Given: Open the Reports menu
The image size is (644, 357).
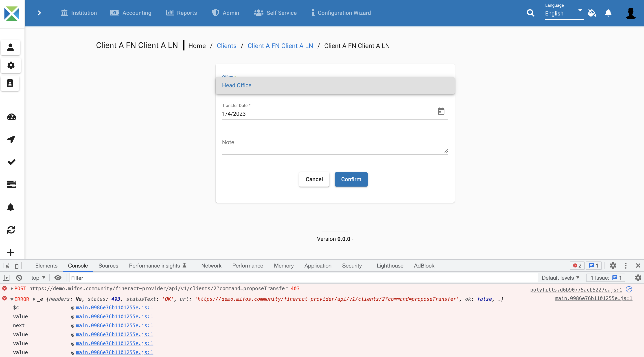Looking at the screenshot, I should (x=181, y=13).
